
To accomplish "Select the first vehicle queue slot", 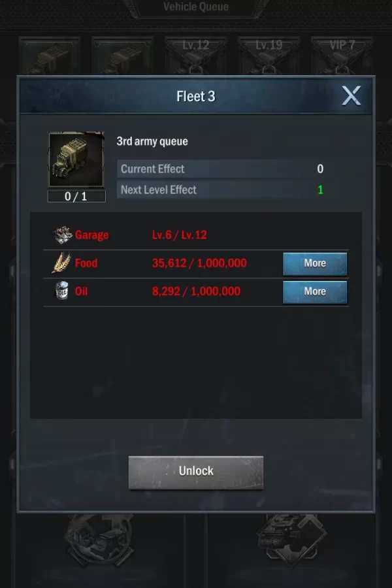I will pos(50,56).
